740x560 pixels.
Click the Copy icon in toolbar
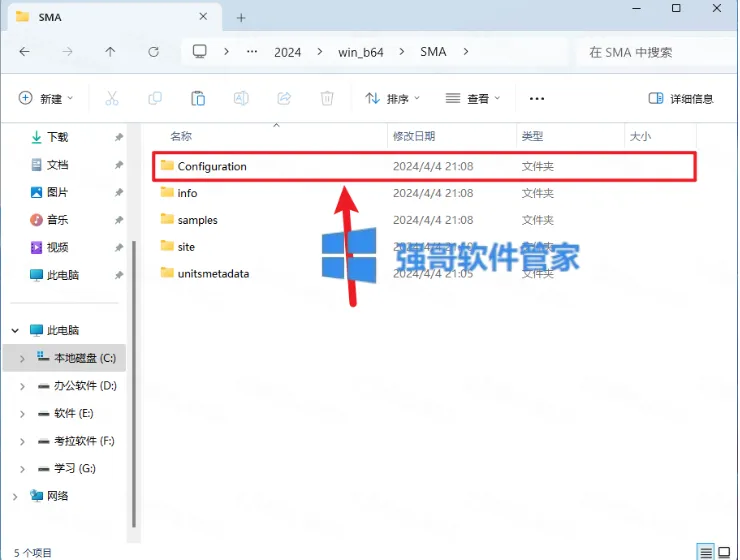point(155,98)
